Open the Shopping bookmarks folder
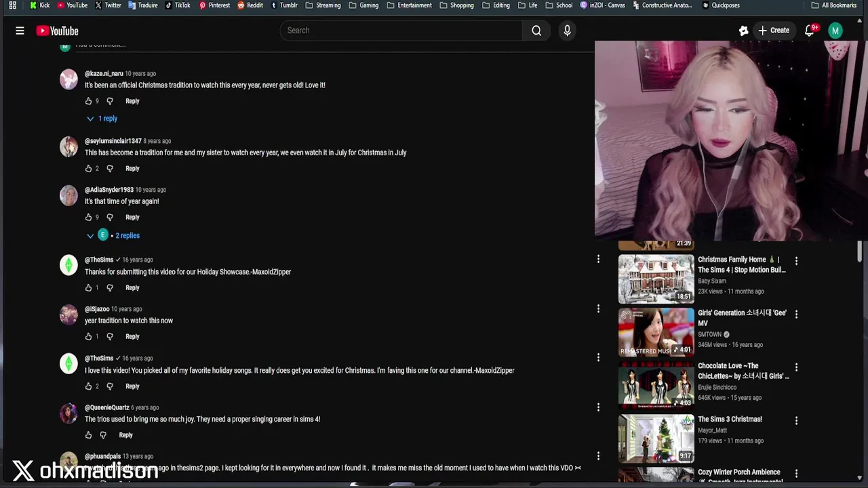The height and width of the screenshot is (488, 868). pos(456,5)
